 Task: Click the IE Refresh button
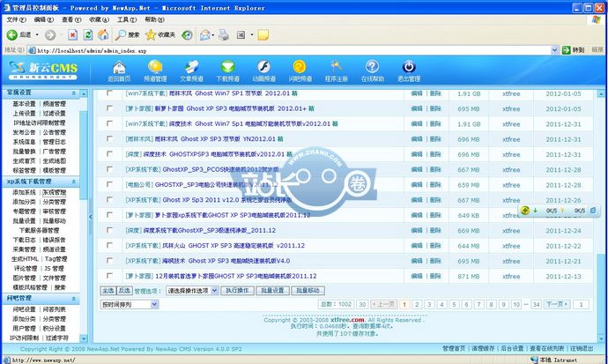(88, 35)
